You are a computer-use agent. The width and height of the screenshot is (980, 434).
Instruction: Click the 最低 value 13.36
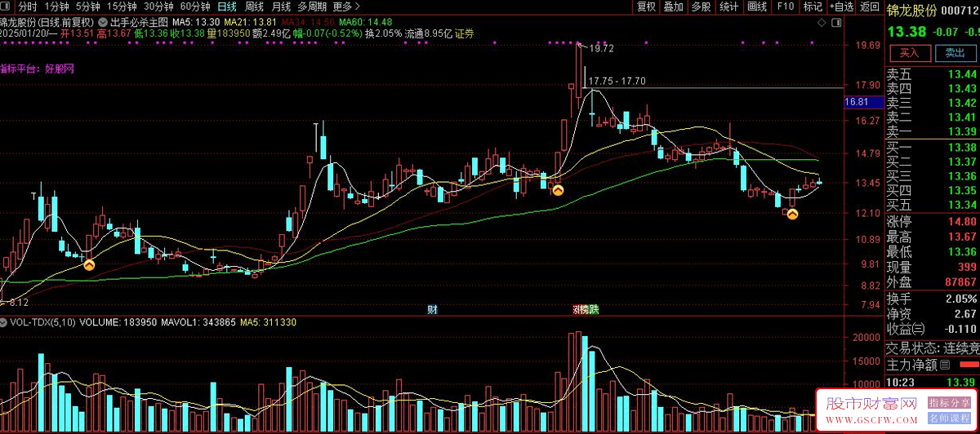tap(962, 251)
